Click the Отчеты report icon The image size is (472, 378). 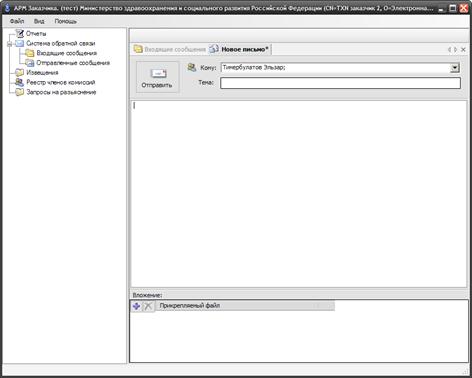pos(20,33)
